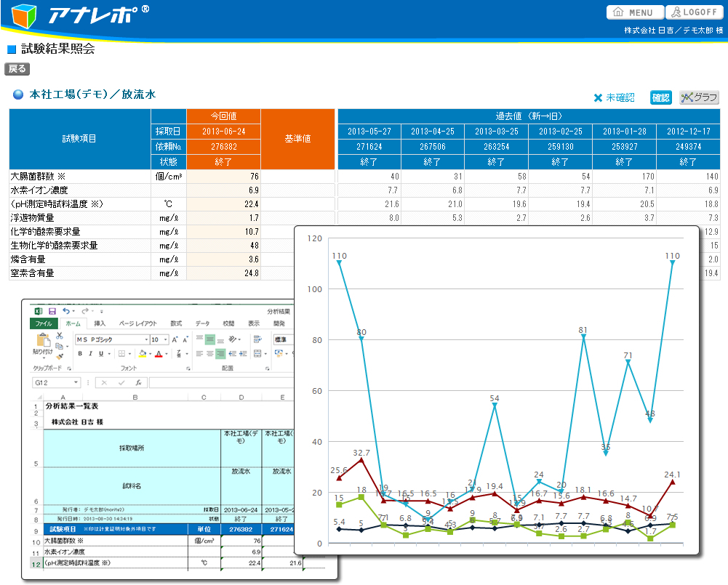728x585 pixels.
Task: Center cell text horizontally
Action: coord(210,353)
